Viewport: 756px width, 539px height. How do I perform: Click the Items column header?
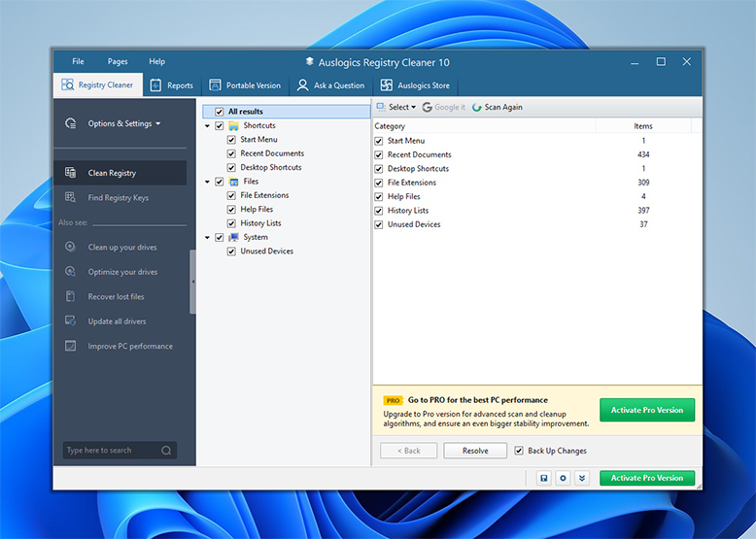643,125
